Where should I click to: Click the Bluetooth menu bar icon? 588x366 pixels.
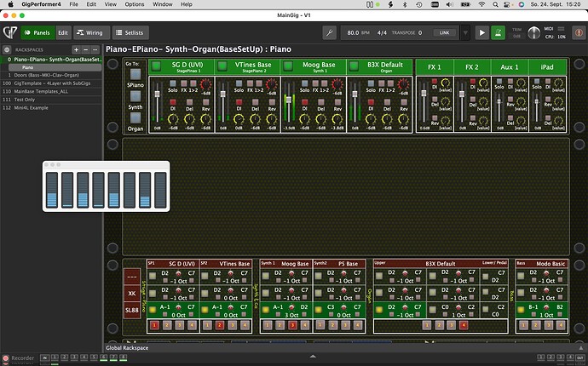[405, 4]
